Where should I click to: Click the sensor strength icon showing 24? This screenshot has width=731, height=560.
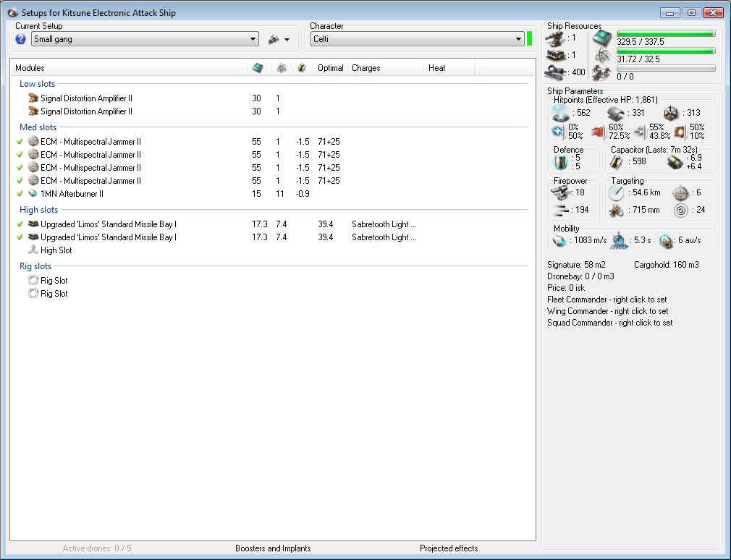coord(680,210)
